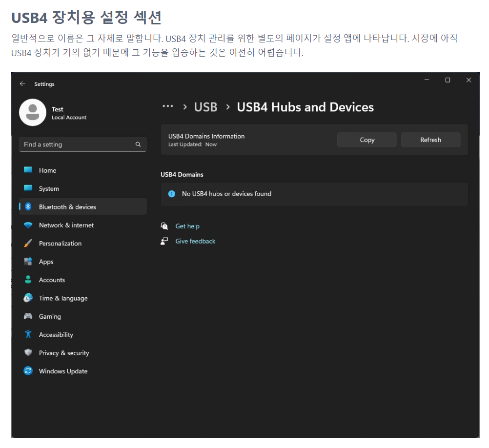
Task: Open the Accounts settings page
Action: pos(83,280)
